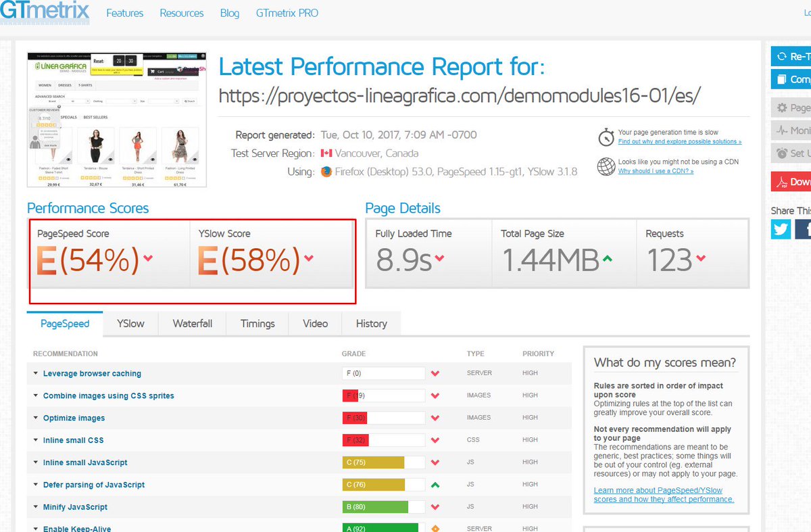811x532 pixels.
Task: Click the 1.44MB total page size
Action: 550,261
